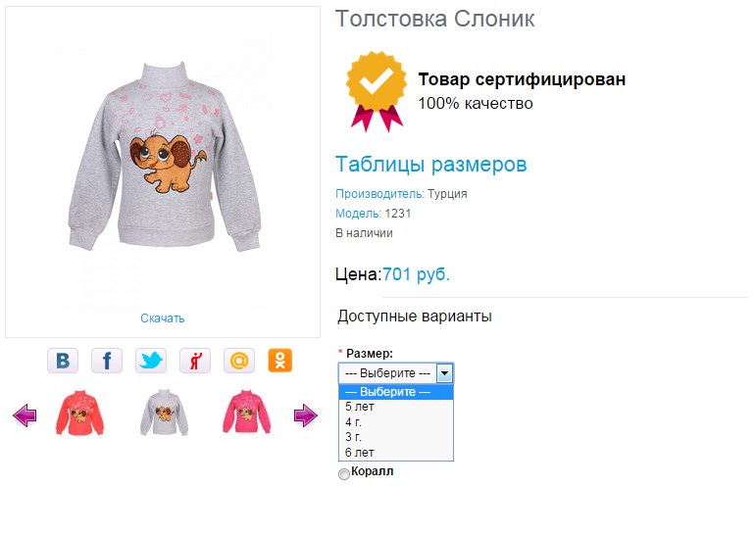This screenshot has width=756, height=536.
Task: Share via the red Ya.ru figure icon
Action: coord(195,361)
